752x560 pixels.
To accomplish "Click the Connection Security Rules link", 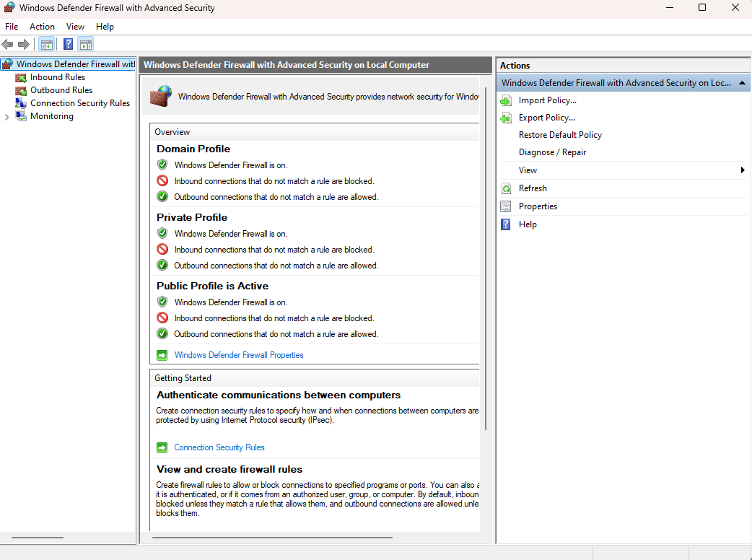I will [x=219, y=447].
